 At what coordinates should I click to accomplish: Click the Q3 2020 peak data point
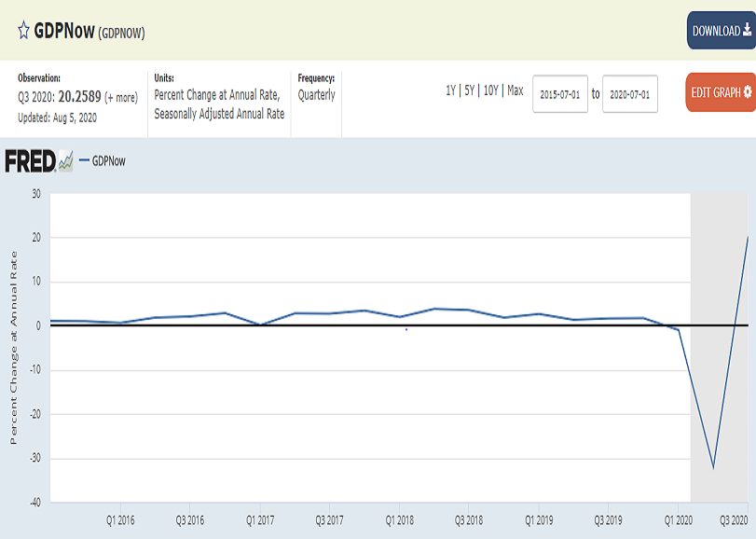click(748, 237)
